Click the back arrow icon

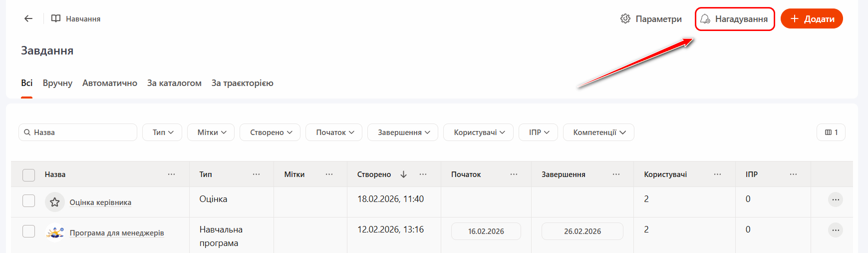pyautogui.click(x=28, y=18)
